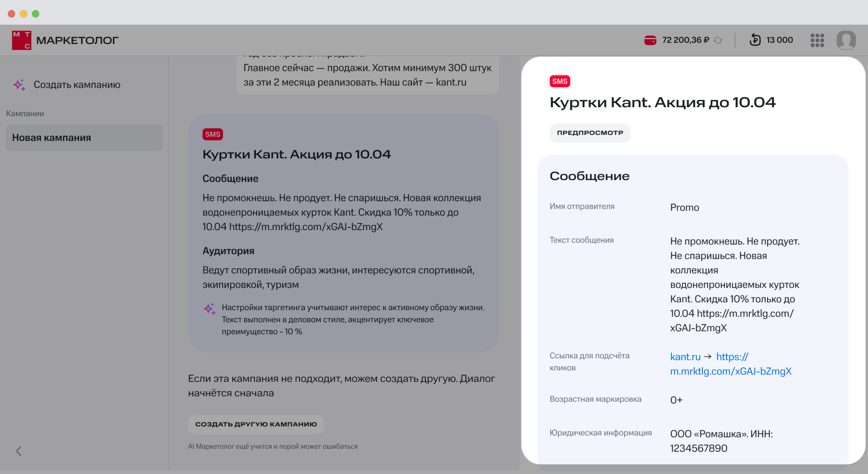This screenshot has height=474, width=868.
Task: Click the SMS badge in the chat card
Action: [212, 134]
